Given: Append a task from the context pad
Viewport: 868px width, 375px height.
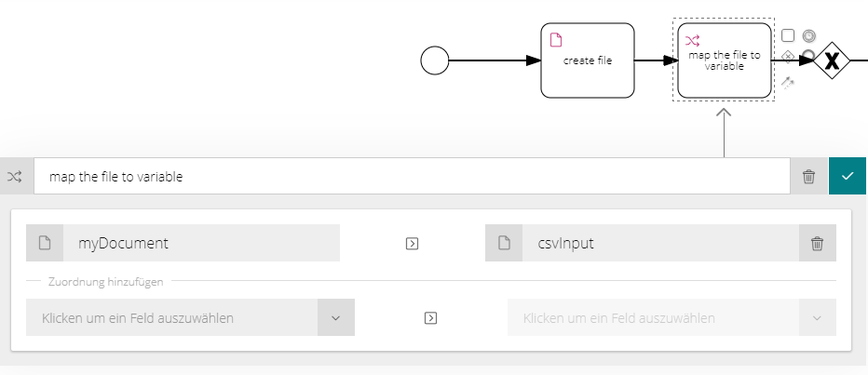Looking at the screenshot, I should (x=788, y=35).
